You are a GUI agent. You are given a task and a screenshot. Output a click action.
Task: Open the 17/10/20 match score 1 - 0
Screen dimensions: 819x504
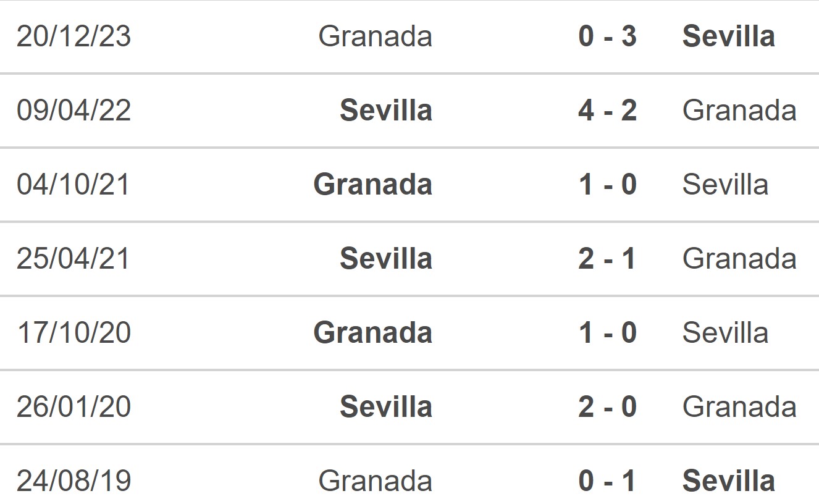click(607, 333)
